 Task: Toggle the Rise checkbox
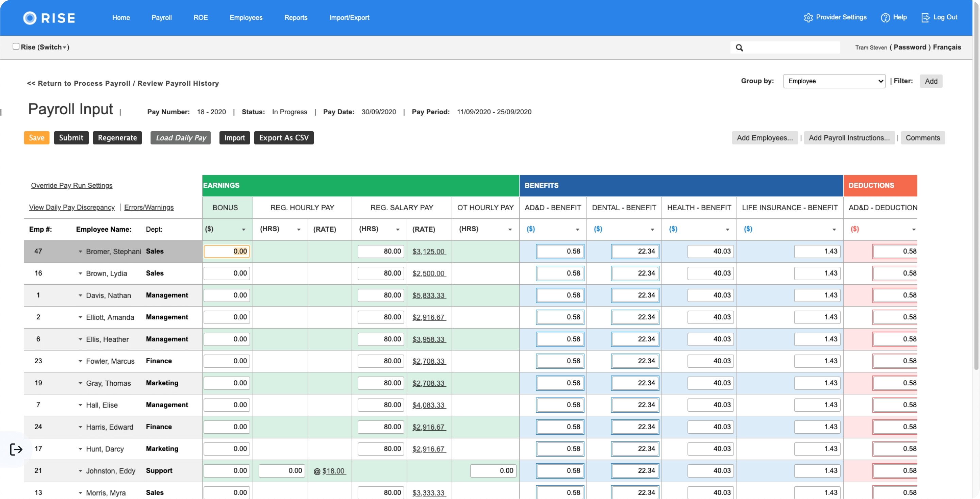[16, 46]
